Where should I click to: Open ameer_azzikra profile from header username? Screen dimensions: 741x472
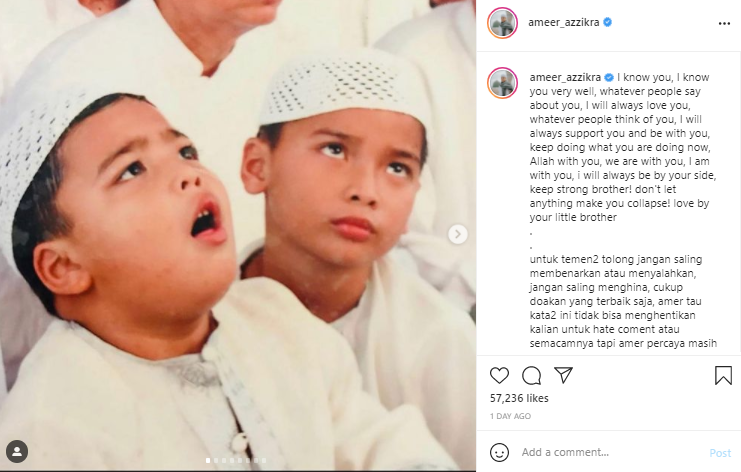click(x=563, y=22)
